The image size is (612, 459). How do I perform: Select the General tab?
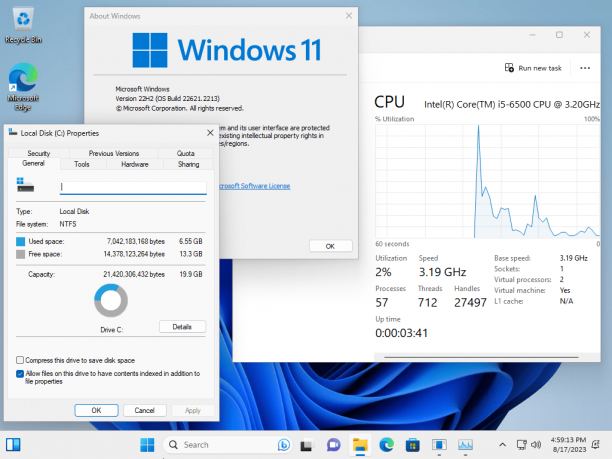pyautogui.click(x=34, y=164)
